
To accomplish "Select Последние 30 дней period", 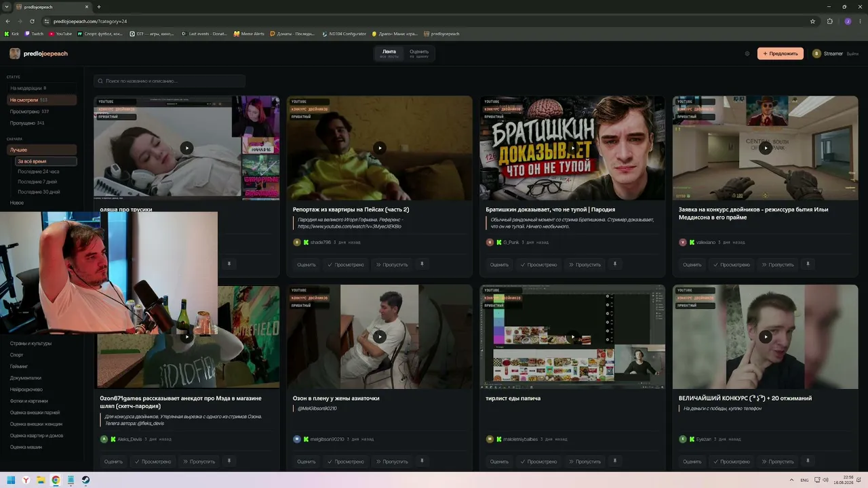I will [39, 192].
